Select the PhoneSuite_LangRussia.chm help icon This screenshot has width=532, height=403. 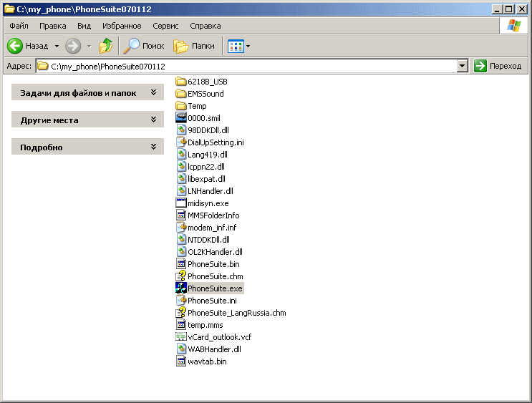tap(181, 312)
